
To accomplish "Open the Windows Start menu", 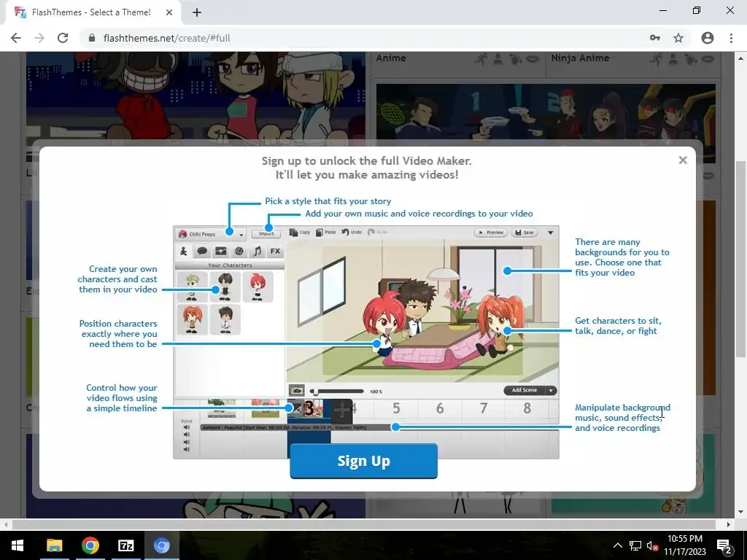I will point(18,545).
